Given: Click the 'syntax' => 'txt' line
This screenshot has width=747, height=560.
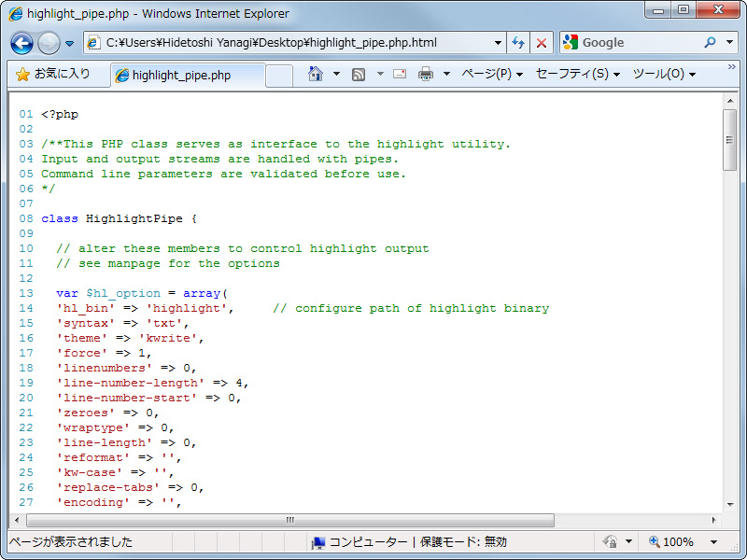Looking at the screenshot, I should point(122,323).
